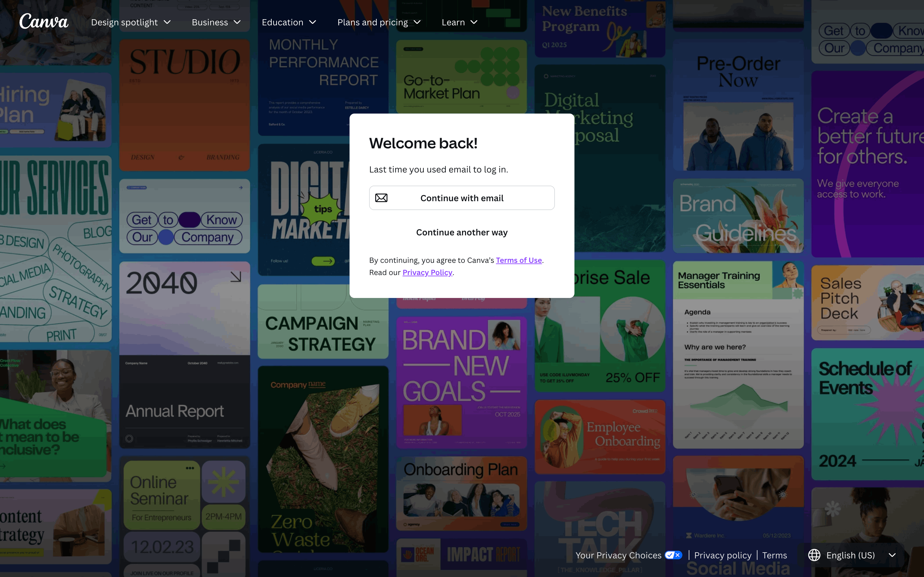This screenshot has width=924, height=577.
Task: Click the globe language icon
Action: click(x=814, y=555)
